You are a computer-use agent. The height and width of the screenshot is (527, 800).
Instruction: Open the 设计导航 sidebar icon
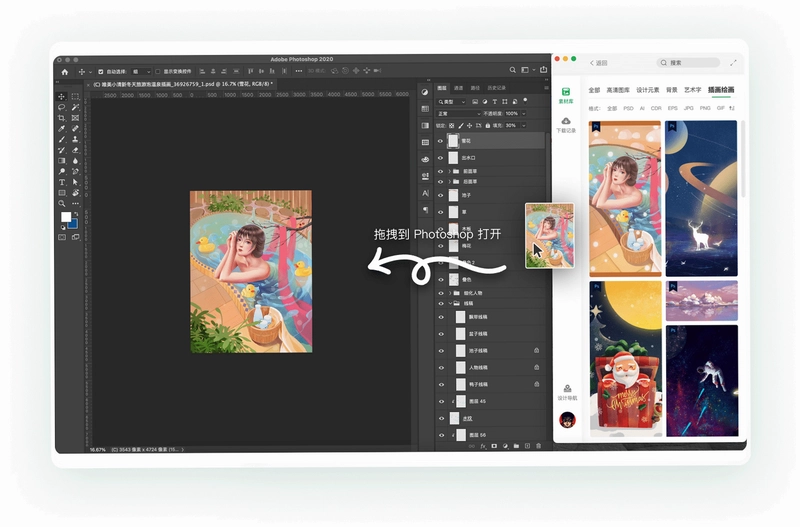point(567,392)
